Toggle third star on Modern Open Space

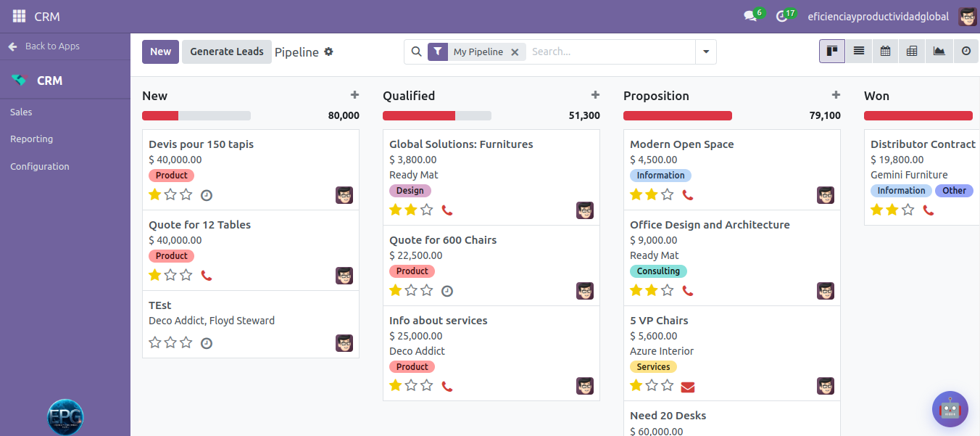pos(668,194)
